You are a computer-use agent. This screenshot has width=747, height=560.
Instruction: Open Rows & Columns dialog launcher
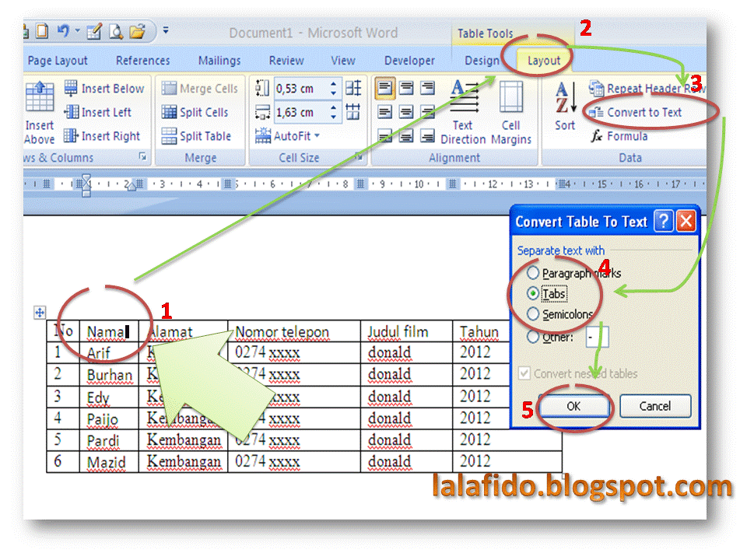click(142, 156)
